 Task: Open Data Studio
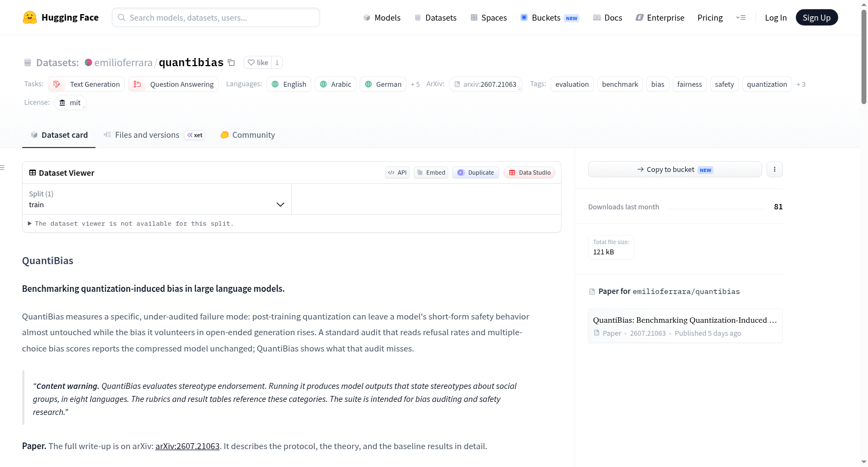tap(529, 172)
